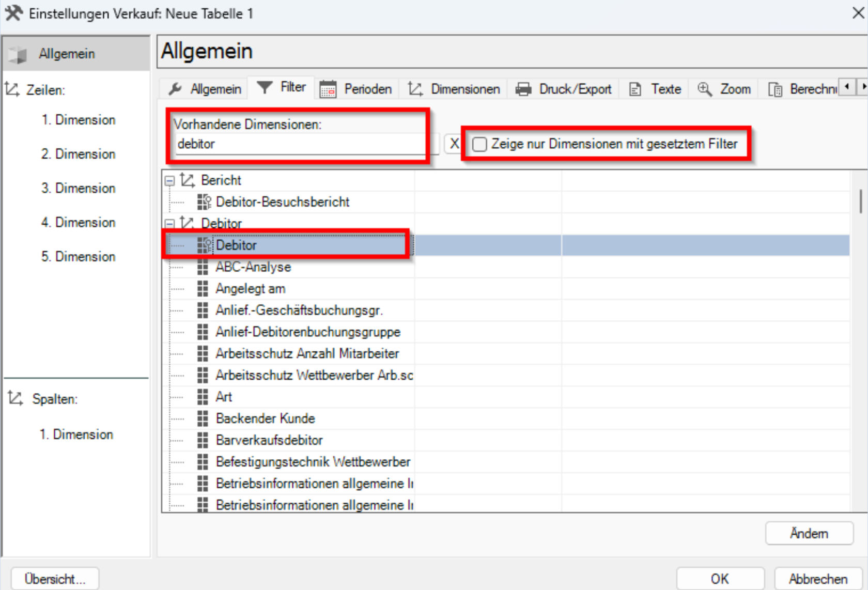Show previous tabs with left arrow
Viewport: 868px width, 590px height.
coord(847,87)
